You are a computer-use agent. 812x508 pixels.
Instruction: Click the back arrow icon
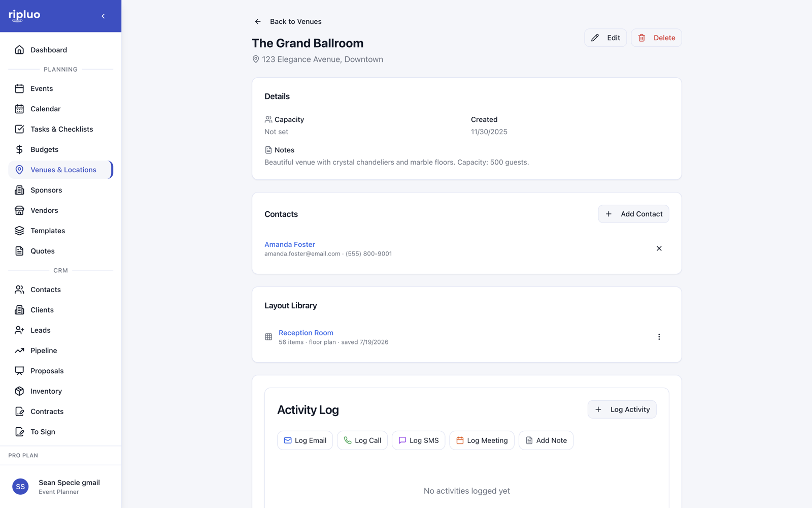pos(258,21)
